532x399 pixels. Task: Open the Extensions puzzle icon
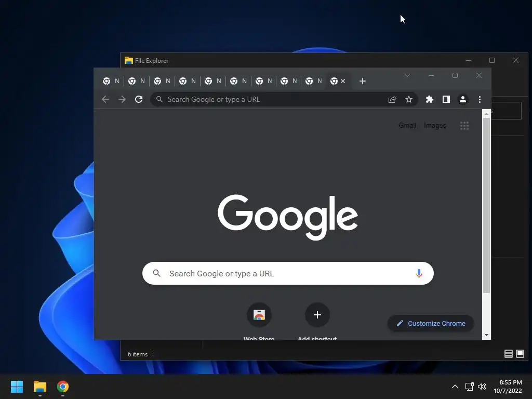(430, 99)
